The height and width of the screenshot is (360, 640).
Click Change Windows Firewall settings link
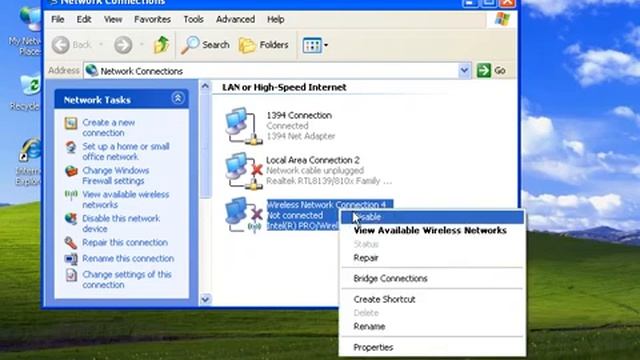click(116, 176)
